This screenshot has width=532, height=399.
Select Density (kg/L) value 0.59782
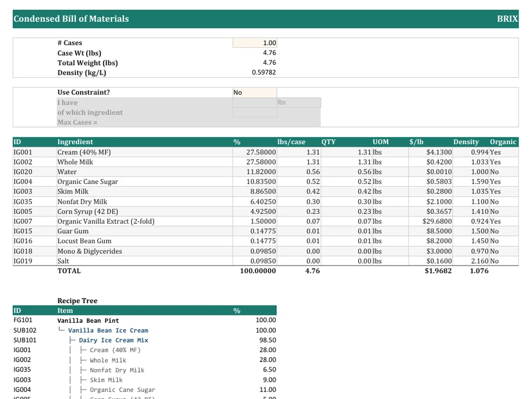pyautogui.click(x=264, y=72)
